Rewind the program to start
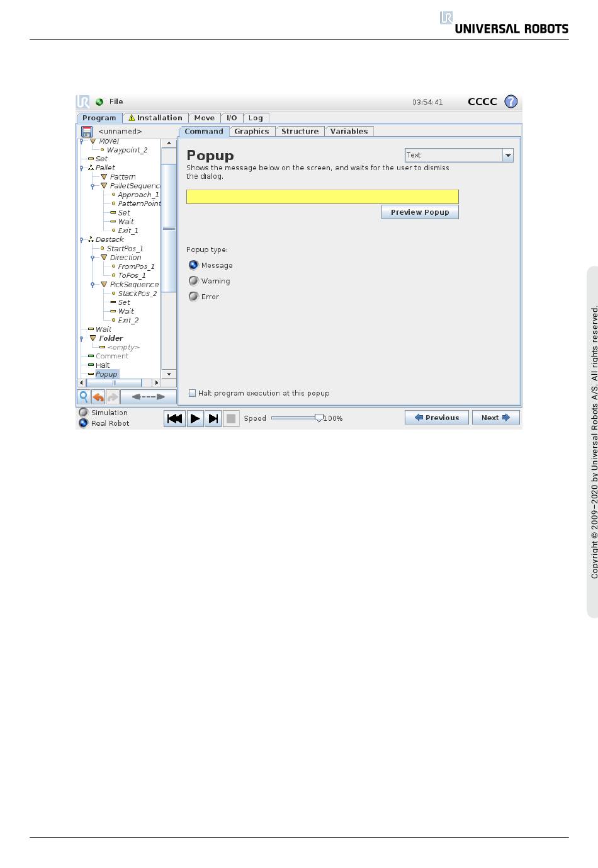This screenshot has height=868, width=598. click(x=175, y=418)
